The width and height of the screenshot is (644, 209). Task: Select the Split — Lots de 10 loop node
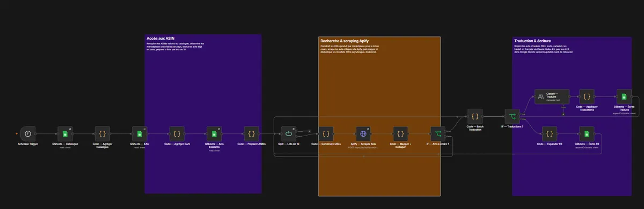tap(289, 134)
